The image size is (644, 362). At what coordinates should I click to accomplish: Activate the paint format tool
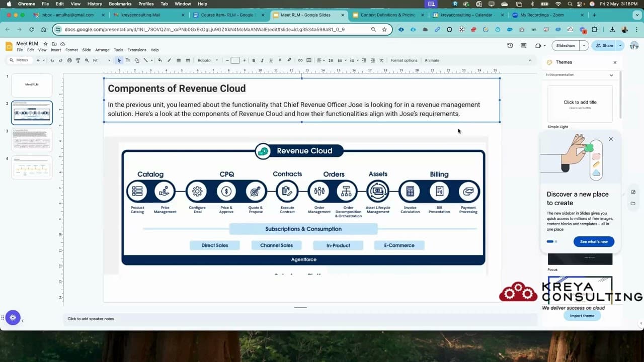77,60
